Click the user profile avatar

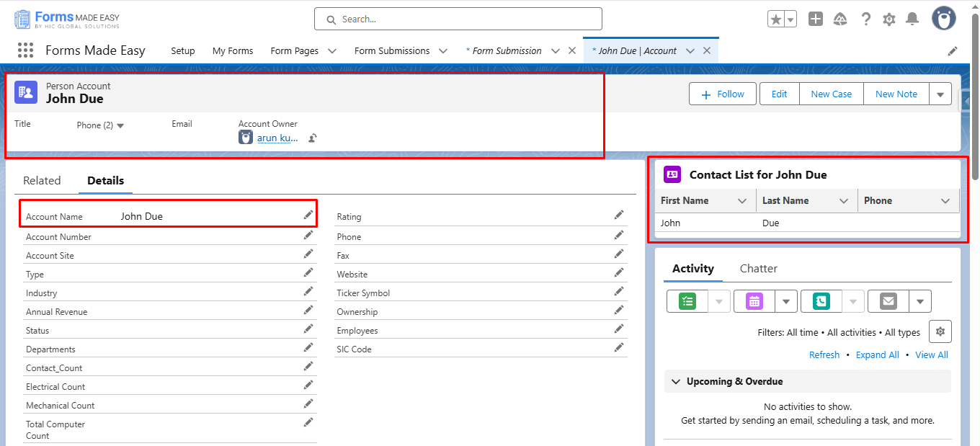point(943,19)
